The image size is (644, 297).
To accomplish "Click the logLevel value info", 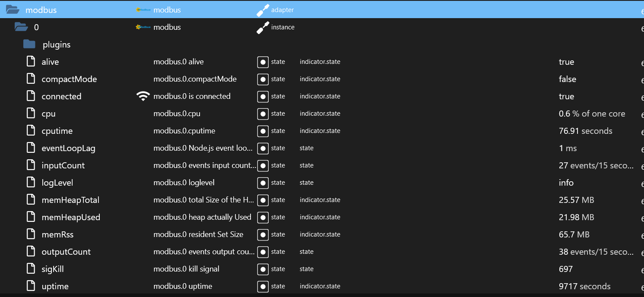I will pos(566,183).
